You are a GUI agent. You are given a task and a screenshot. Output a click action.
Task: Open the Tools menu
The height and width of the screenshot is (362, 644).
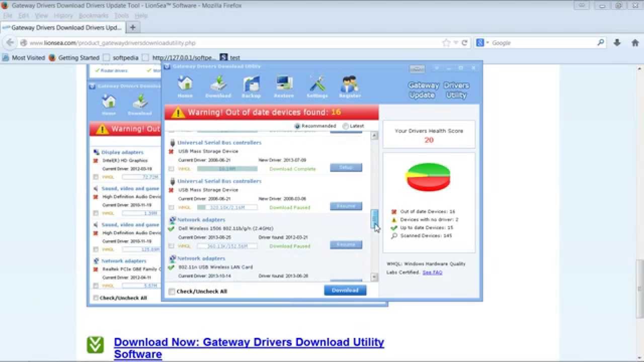tap(122, 16)
